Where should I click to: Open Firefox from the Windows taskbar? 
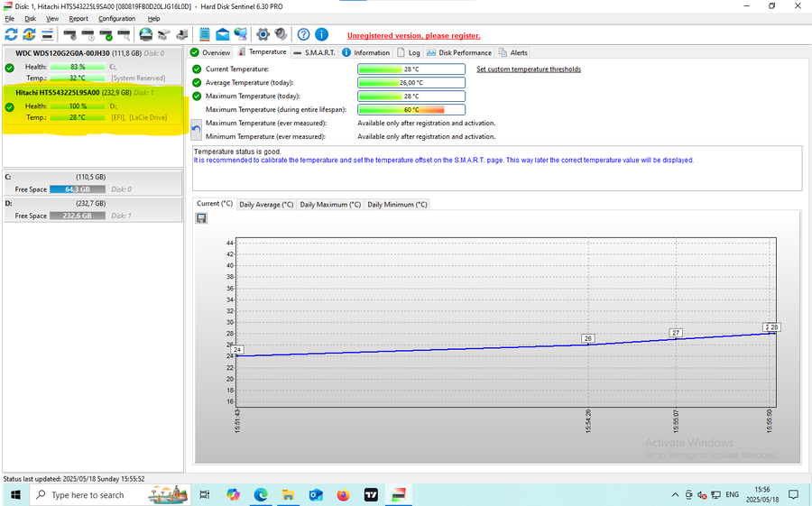343,494
